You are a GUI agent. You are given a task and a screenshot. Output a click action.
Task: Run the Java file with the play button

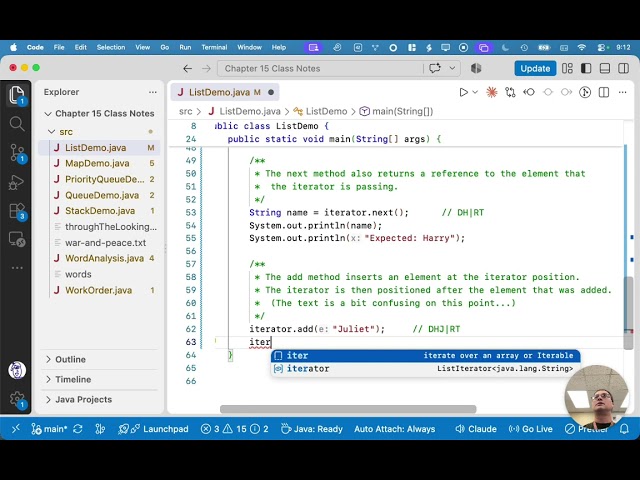point(463,92)
